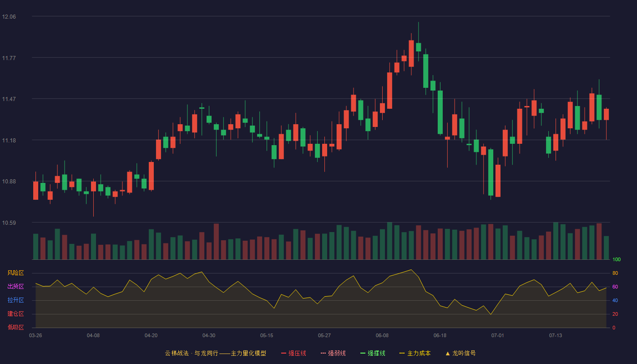This screenshot has width=637, height=364.
Task: Click the 06-08 date label
Action: click(382, 335)
